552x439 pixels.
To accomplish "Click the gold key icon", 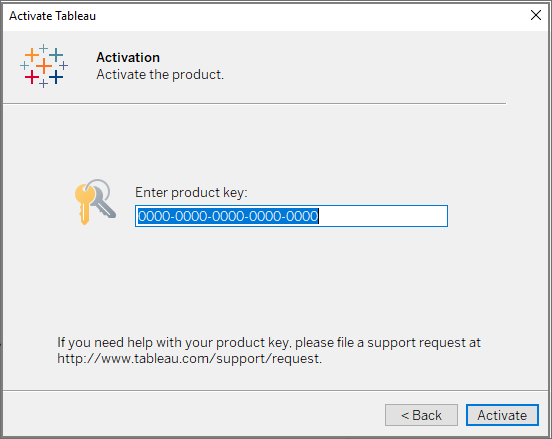I will 84,204.
